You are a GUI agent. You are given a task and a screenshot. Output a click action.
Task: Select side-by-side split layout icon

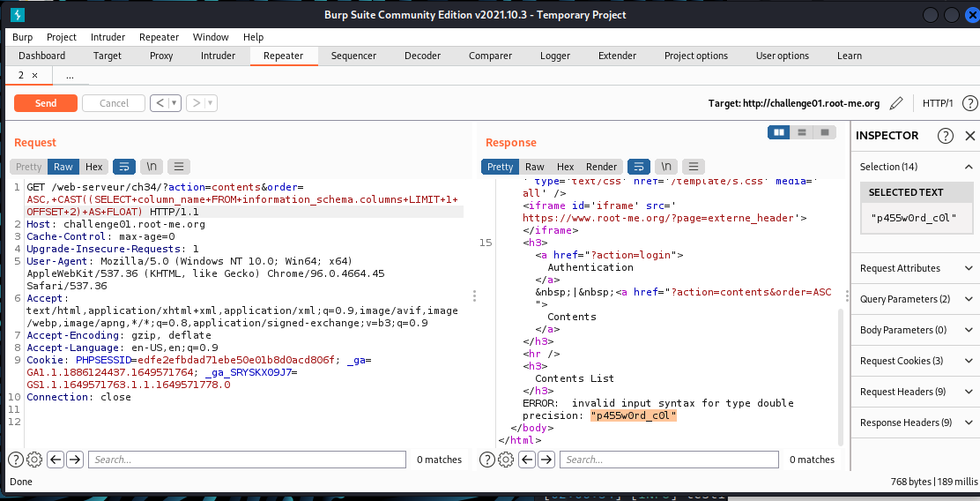point(779,132)
